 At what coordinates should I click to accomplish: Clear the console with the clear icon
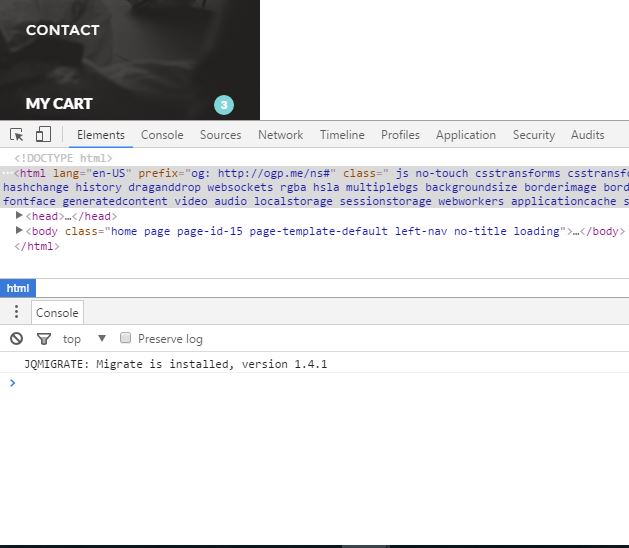click(x=16, y=339)
